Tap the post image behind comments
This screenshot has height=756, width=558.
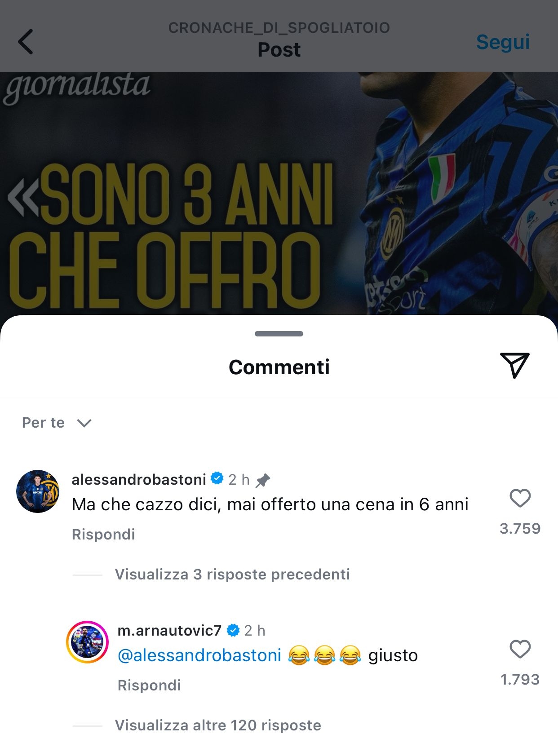[279, 193]
